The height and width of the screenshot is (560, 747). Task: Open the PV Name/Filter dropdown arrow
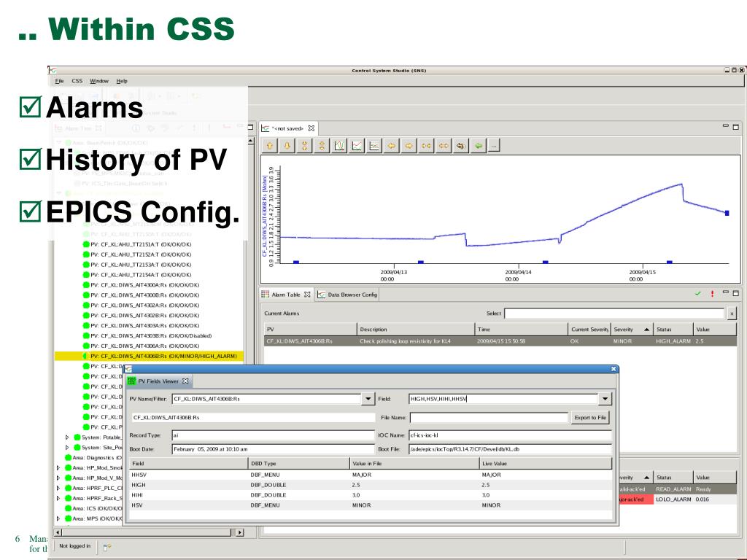pos(368,399)
